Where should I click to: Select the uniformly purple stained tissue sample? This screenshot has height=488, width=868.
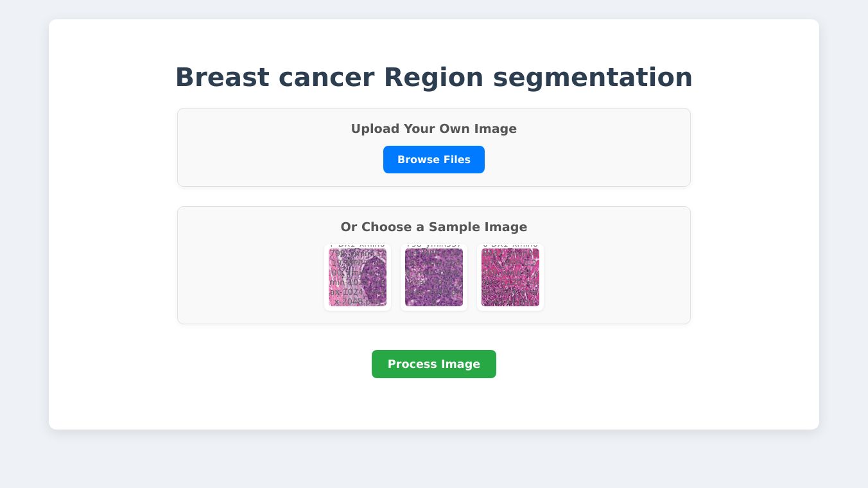434,277
